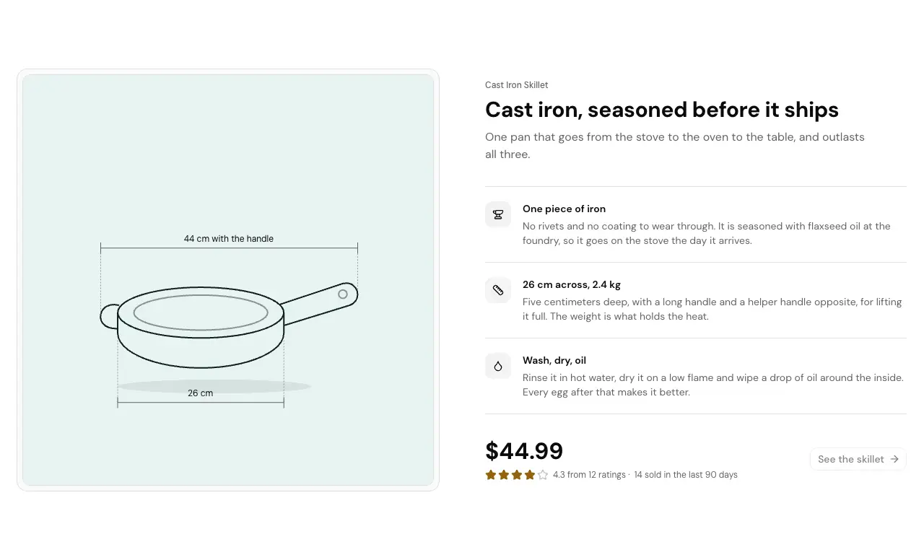Click the third gold rating star
Screen dimensions: 924x560
point(517,475)
